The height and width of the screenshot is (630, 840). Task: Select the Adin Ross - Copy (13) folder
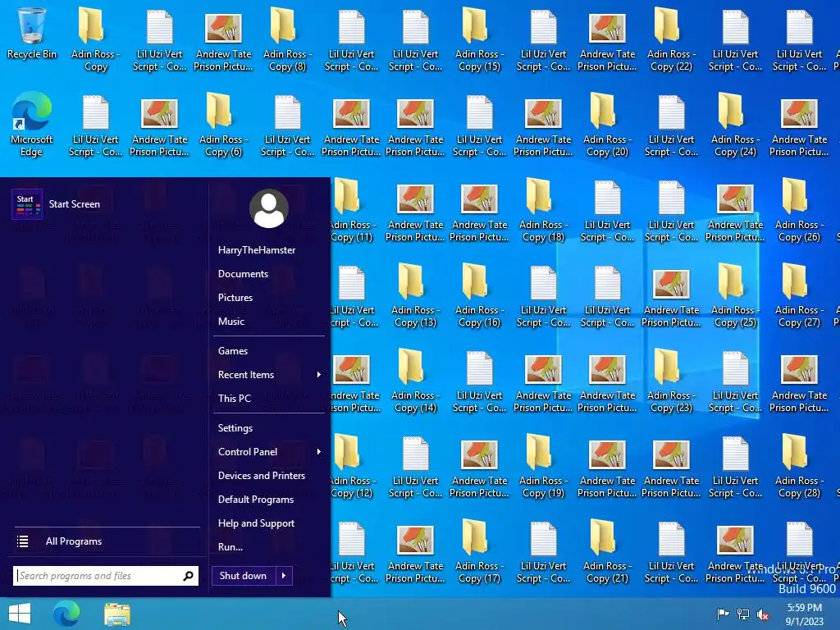click(x=415, y=295)
